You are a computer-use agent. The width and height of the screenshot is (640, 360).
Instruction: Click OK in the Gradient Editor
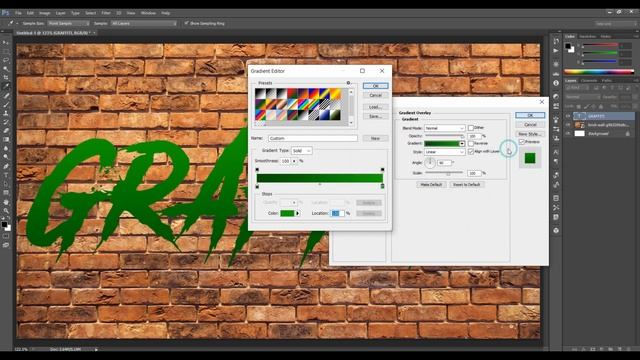coord(376,86)
